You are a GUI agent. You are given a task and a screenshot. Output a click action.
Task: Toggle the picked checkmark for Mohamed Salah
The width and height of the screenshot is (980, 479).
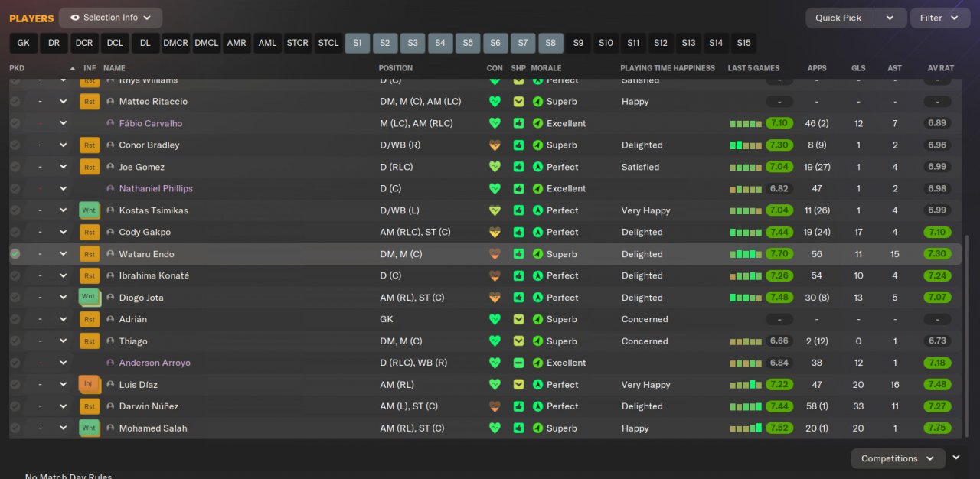(x=15, y=428)
